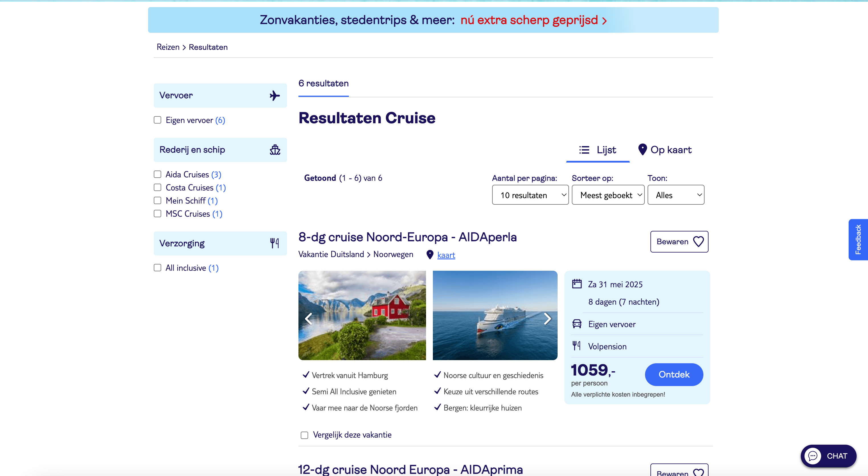Enable the All inclusive filter checkbox
868x476 pixels.
pos(157,268)
